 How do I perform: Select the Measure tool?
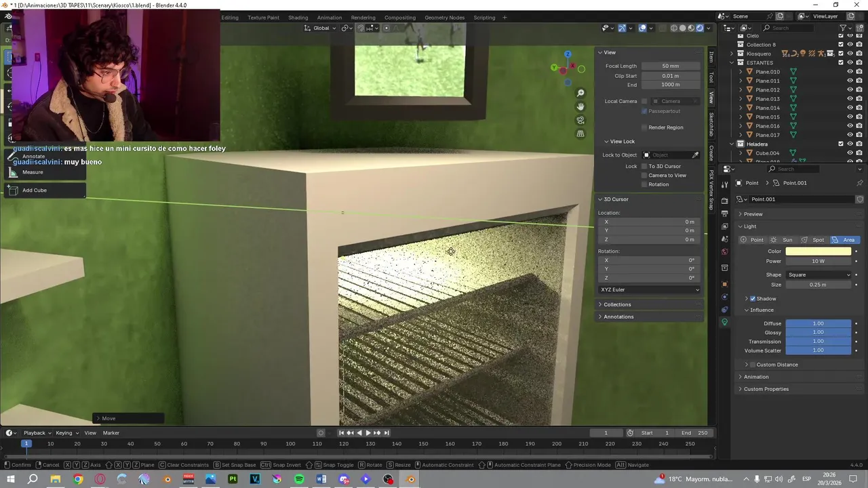click(x=45, y=172)
